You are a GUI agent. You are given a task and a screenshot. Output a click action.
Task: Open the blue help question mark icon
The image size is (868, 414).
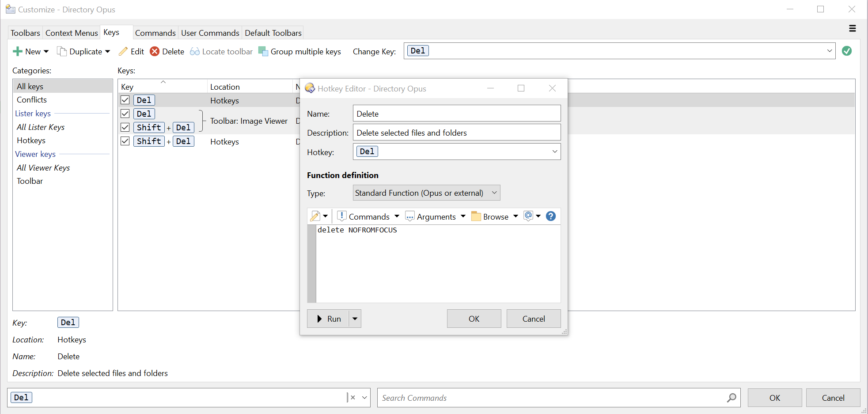coord(551,216)
